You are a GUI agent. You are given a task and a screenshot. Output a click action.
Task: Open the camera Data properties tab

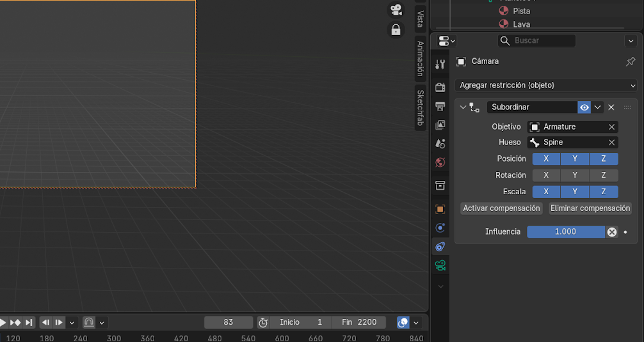[440, 265]
